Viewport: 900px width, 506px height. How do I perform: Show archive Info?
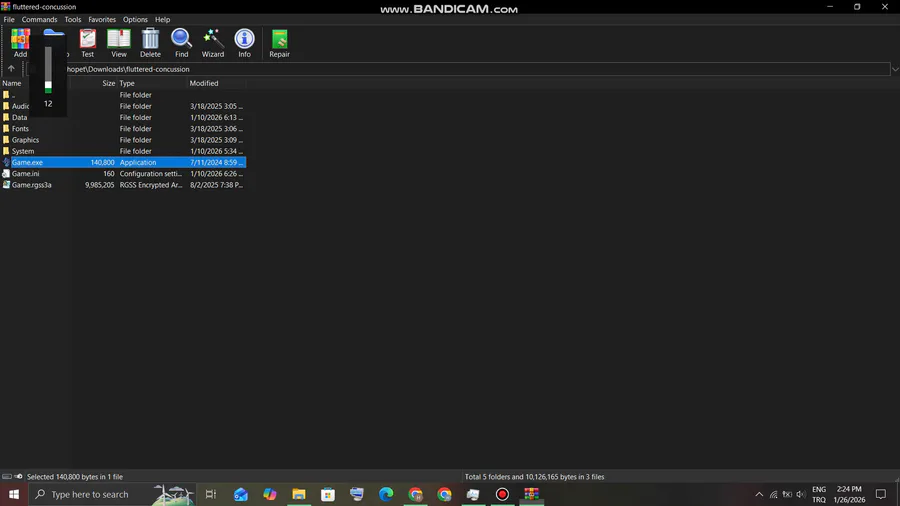point(245,43)
